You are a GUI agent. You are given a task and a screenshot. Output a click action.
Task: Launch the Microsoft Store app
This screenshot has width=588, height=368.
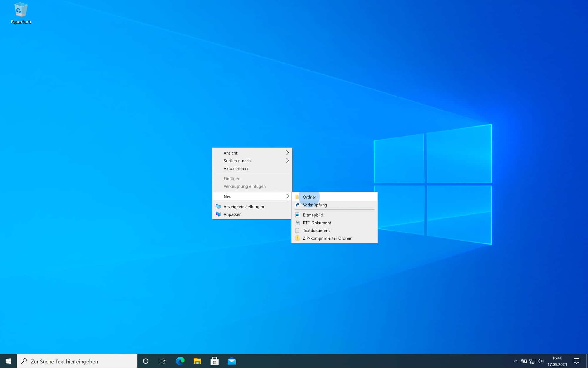[x=215, y=361]
